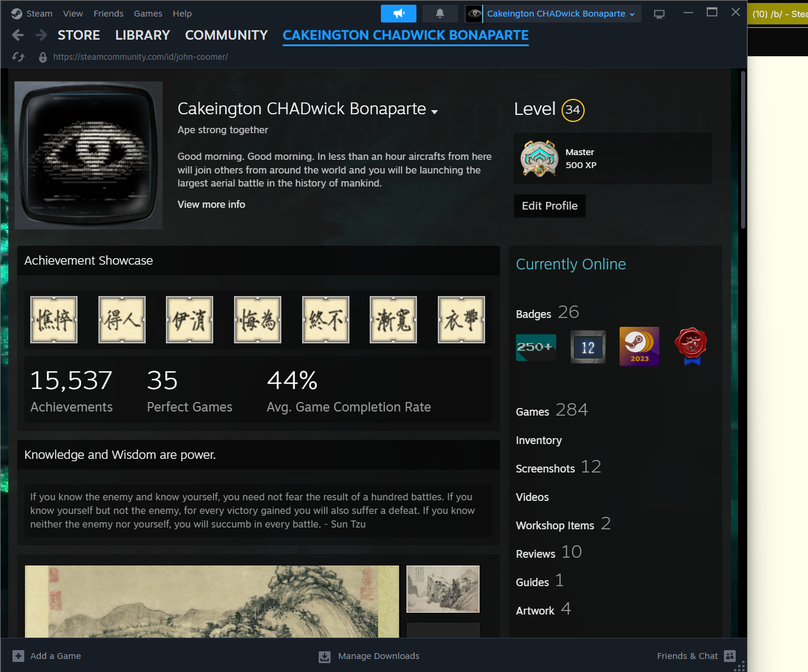808x672 pixels.
Task: Click View more info link
Action: [211, 204]
